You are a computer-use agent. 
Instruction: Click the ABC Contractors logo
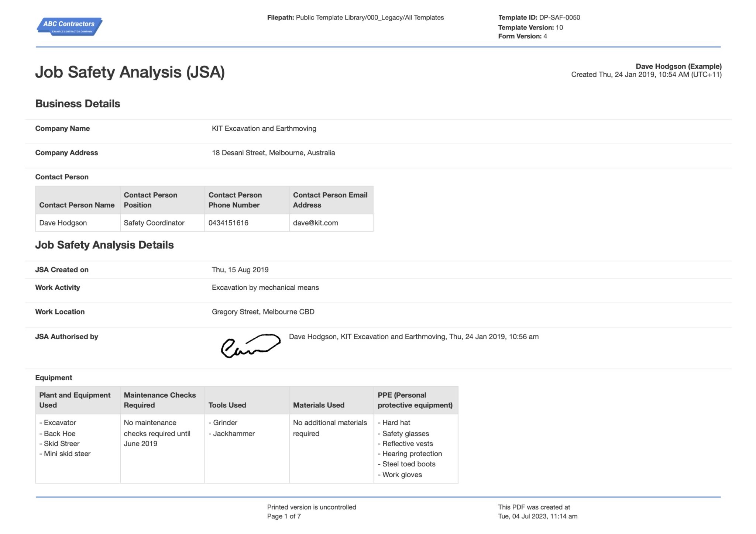click(x=69, y=26)
